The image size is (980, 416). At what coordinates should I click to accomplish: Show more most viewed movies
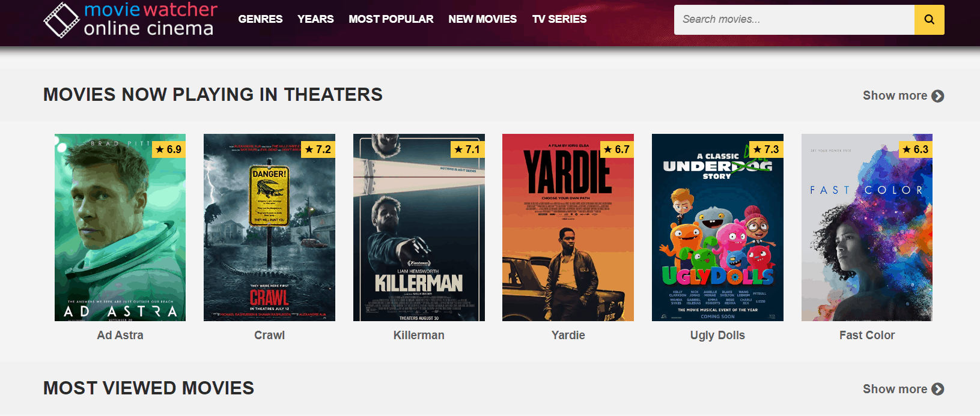pyautogui.click(x=903, y=389)
